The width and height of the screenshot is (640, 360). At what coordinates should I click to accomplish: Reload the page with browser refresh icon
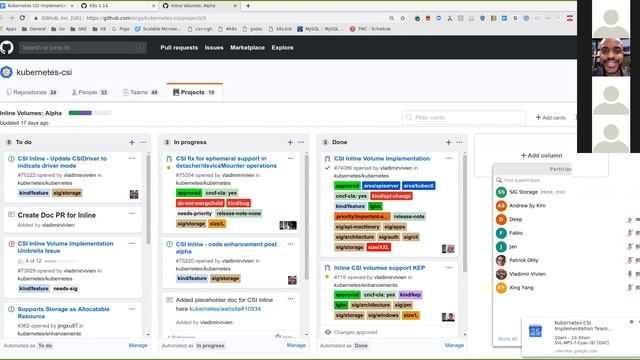22,18
